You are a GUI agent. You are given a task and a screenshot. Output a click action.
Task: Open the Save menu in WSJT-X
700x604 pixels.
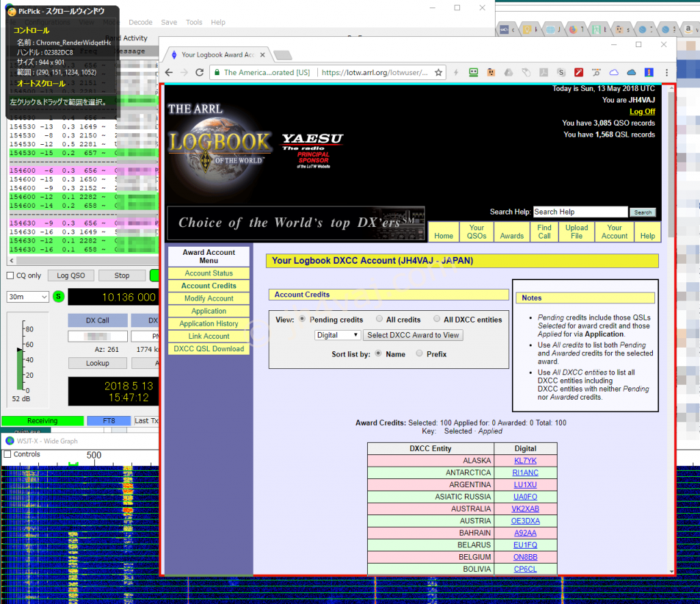click(x=169, y=23)
